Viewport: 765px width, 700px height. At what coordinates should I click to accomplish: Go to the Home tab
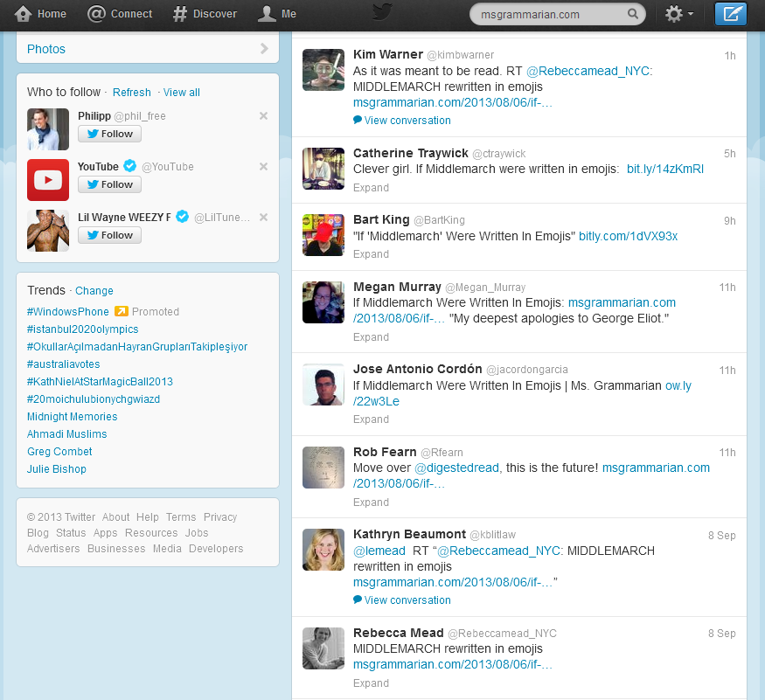point(41,14)
